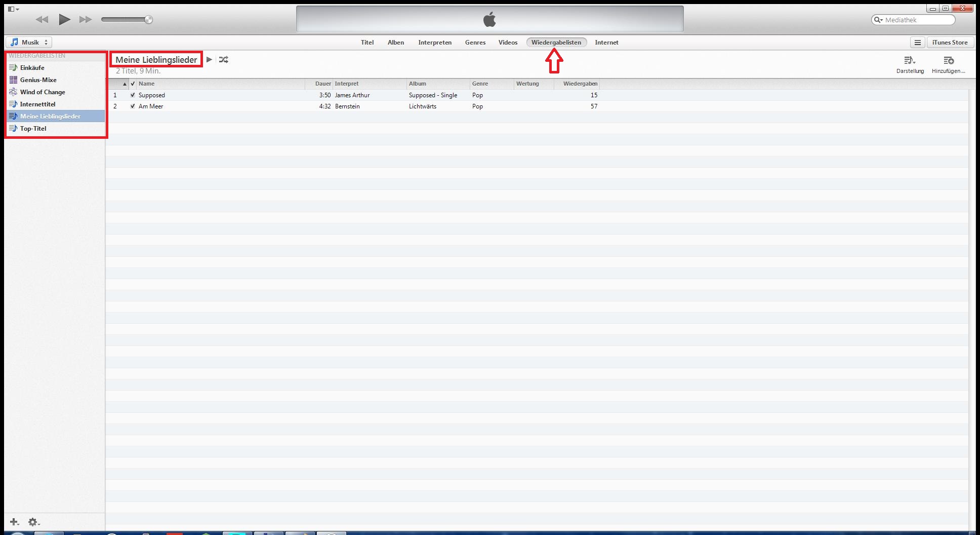
Task: Switch to the Genres tab
Action: [x=475, y=43]
